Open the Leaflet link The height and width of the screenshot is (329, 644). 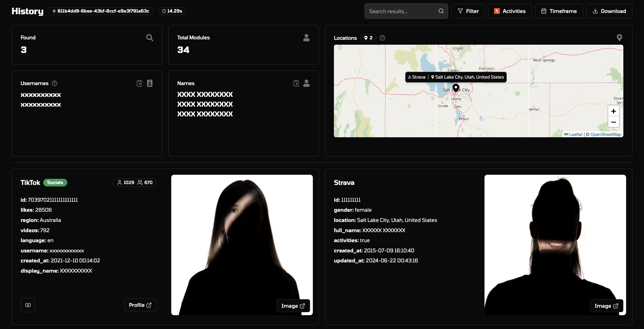tap(576, 134)
